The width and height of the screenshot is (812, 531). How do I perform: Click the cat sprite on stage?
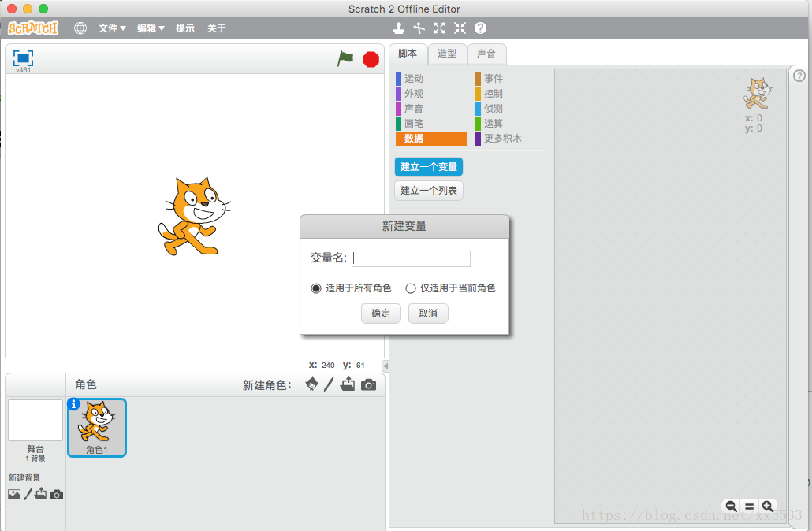(x=194, y=217)
